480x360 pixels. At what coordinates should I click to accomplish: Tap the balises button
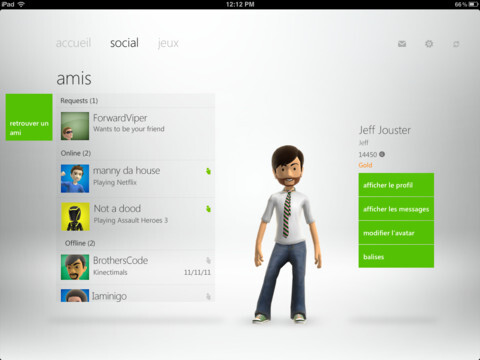396,256
